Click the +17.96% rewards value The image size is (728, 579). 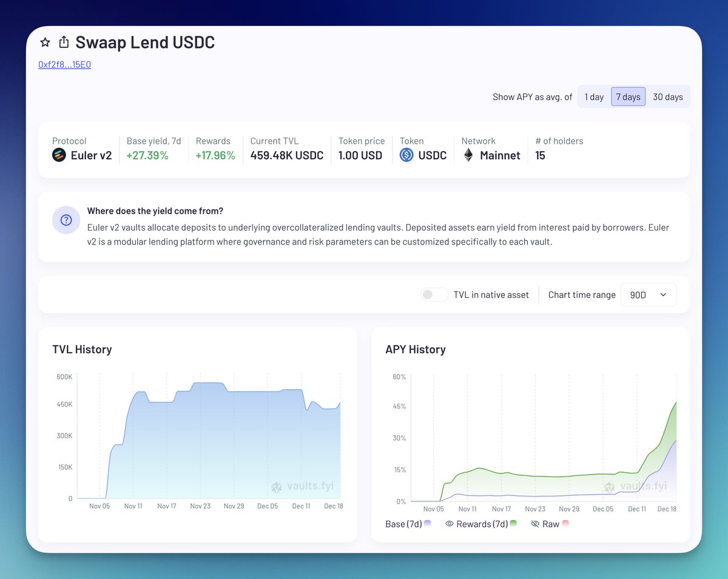tap(215, 155)
